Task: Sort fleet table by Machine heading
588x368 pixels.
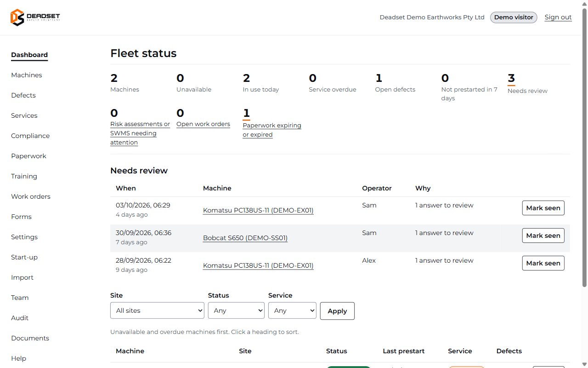Action: pos(130,351)
